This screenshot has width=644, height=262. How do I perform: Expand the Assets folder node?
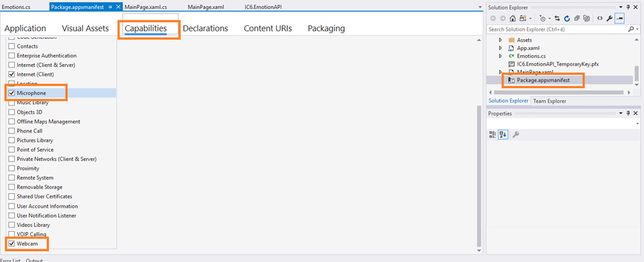pyautogui.click(x=501, y=40)
